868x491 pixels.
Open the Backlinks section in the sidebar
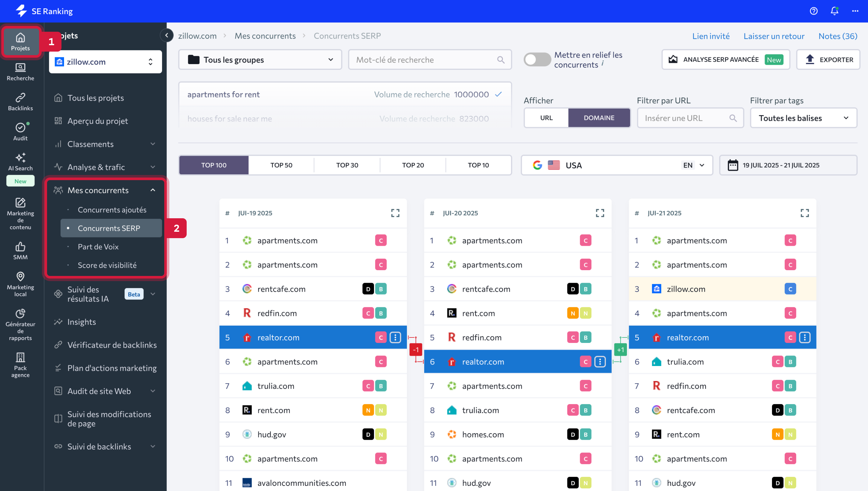tap(20, 101)
